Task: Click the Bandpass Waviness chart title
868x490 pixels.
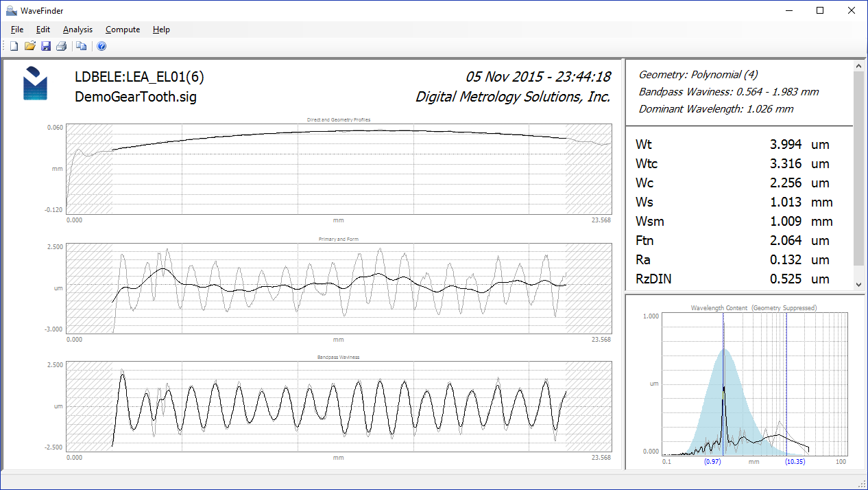Action: 339,358
